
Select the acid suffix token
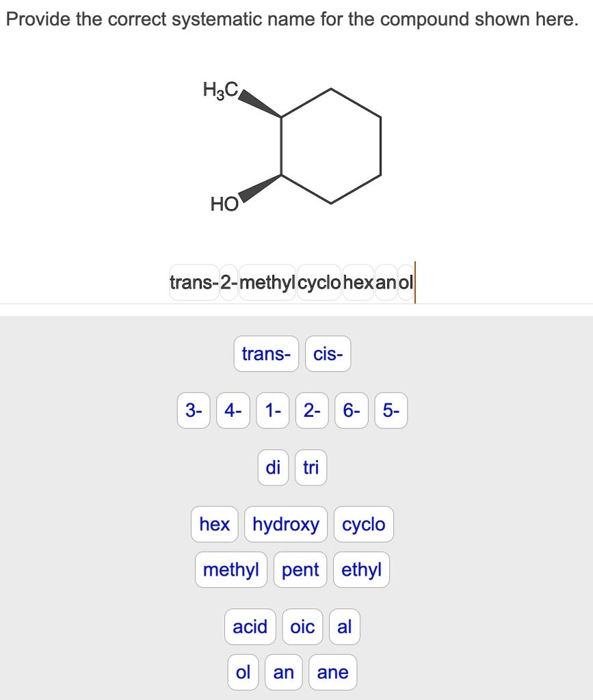pos(250,627)
